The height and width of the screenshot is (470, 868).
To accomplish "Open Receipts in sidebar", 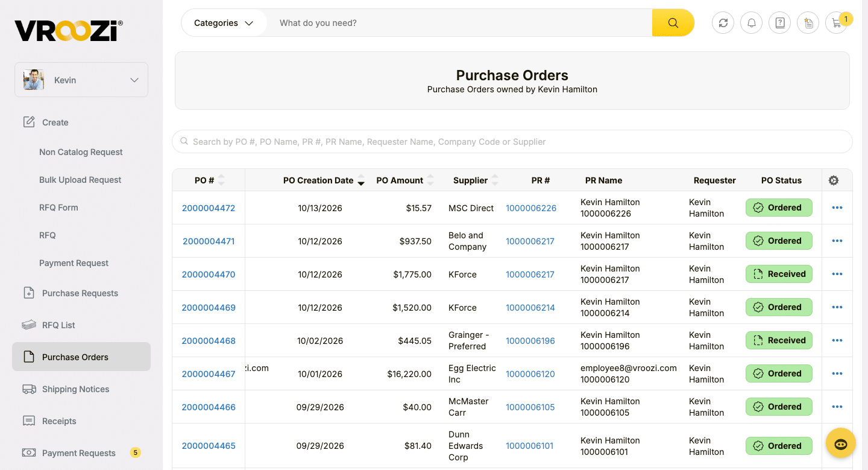I will pos(59,421).
